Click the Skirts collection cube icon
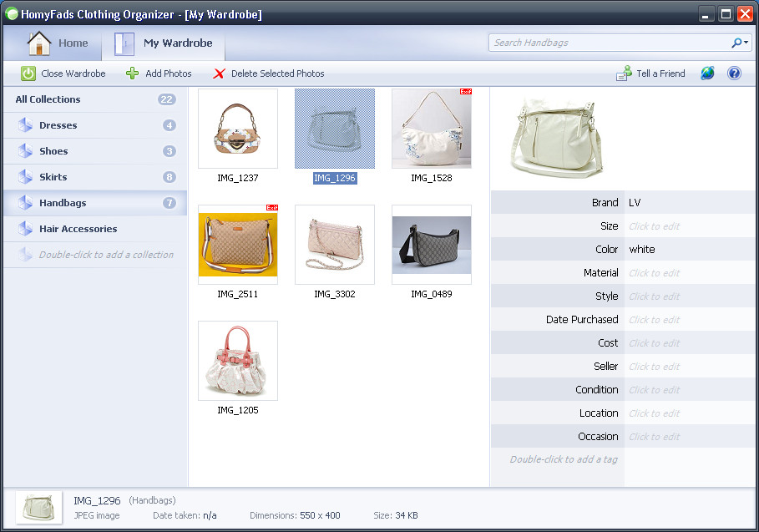Image resolution: width=759 pixels, height=532 pixels. tap(25, 177)
